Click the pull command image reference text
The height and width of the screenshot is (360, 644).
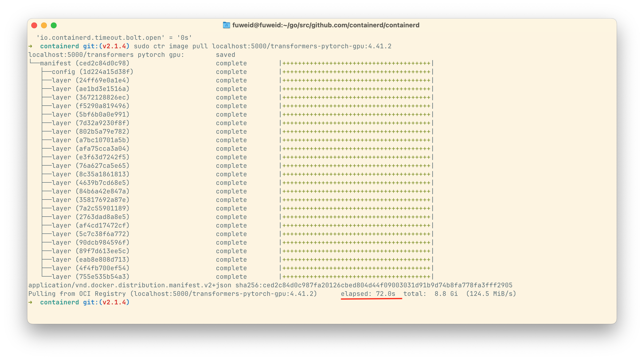[301, 46]
